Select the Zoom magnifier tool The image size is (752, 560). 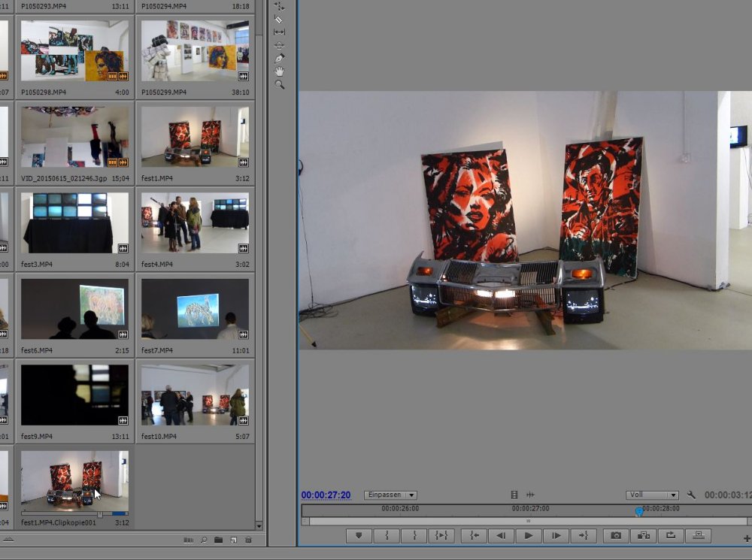point(279,85)
